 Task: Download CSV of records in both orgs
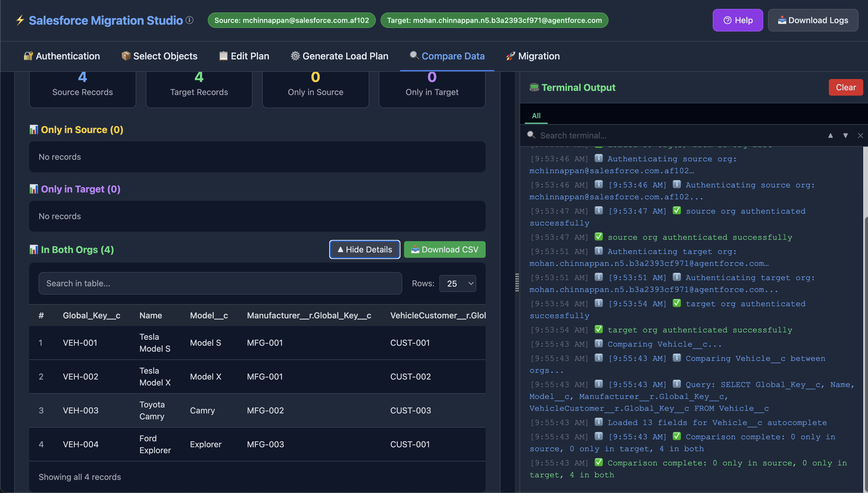(445, 249)
